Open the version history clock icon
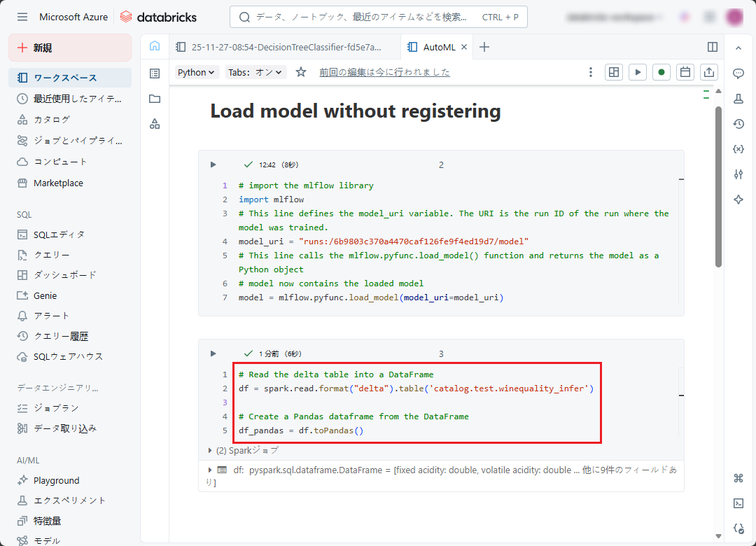756x546 pixels. (x=738, y=124)
